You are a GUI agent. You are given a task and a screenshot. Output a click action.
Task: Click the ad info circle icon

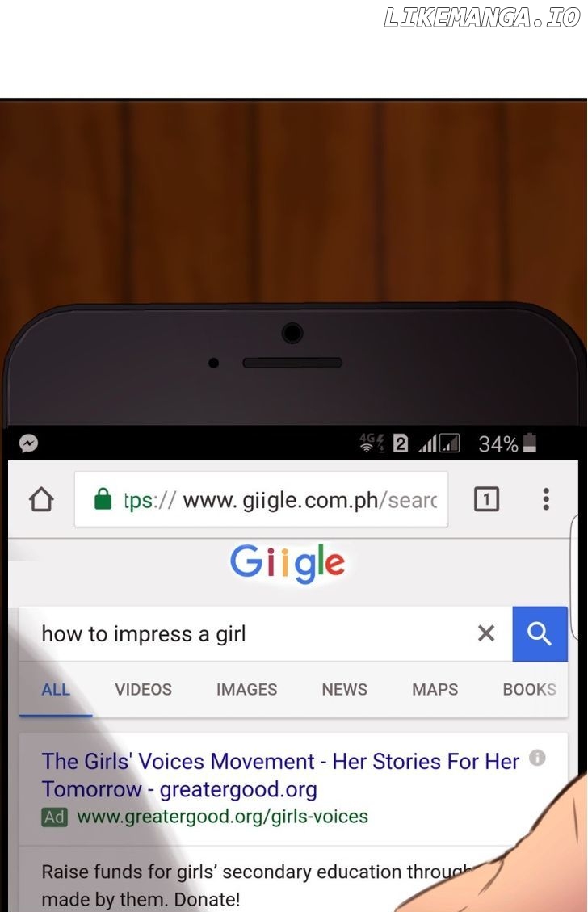[537, 757]
